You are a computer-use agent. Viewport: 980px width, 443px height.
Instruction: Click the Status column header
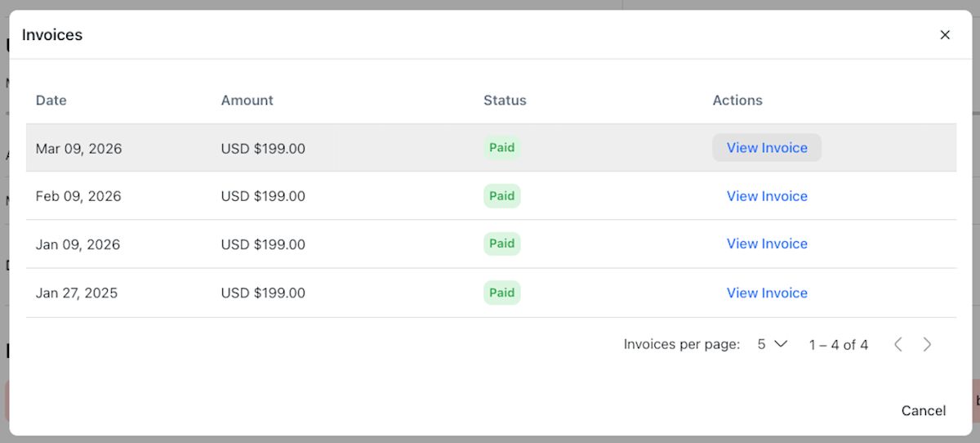505,101
